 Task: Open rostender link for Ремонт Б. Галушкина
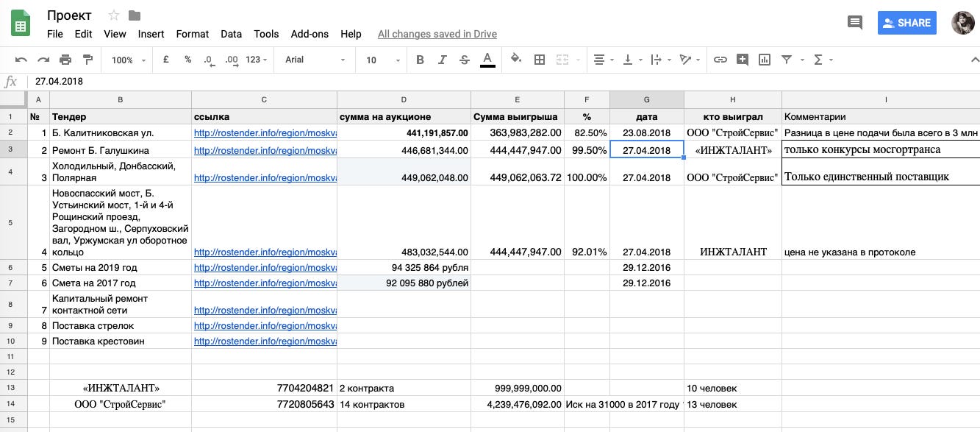coord(265,150)
